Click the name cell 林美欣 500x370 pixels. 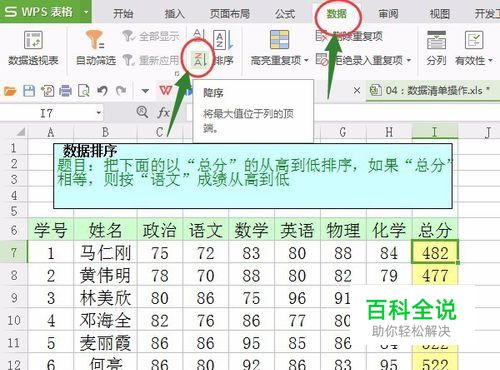tap(105, 297)
